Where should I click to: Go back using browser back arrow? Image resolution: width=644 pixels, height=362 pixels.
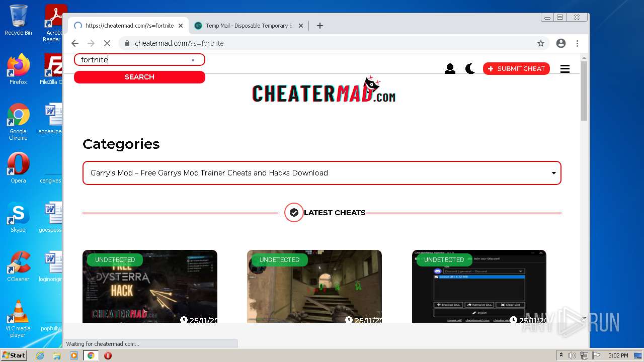75,43
